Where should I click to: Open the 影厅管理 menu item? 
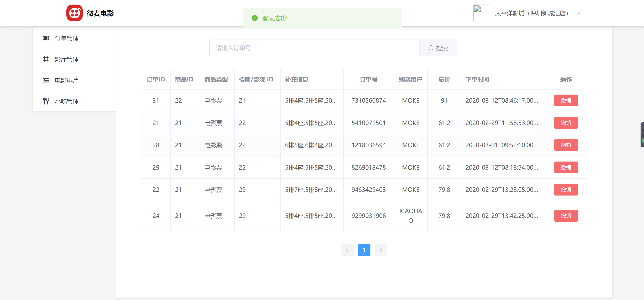click(x=66, y=59)
